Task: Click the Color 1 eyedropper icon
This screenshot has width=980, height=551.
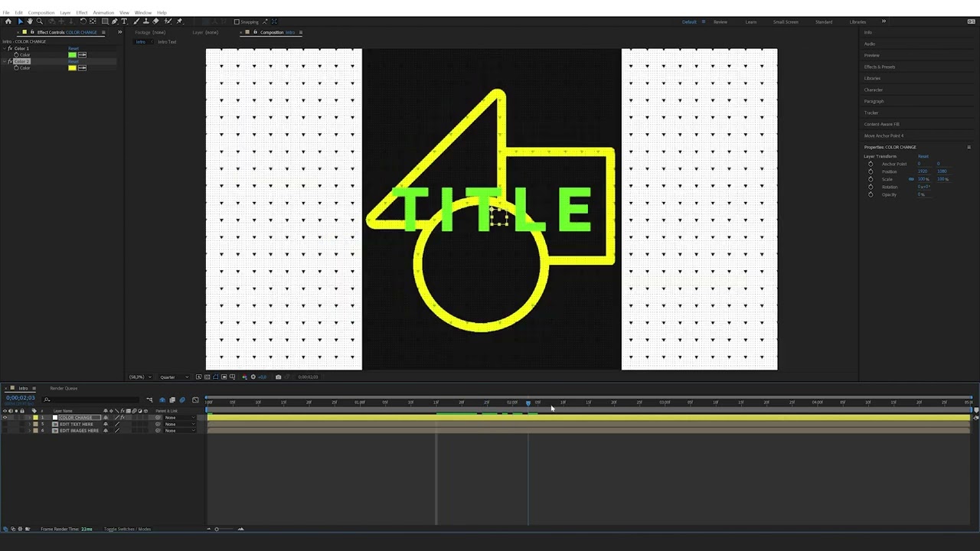Action: (x=82, y=55)
